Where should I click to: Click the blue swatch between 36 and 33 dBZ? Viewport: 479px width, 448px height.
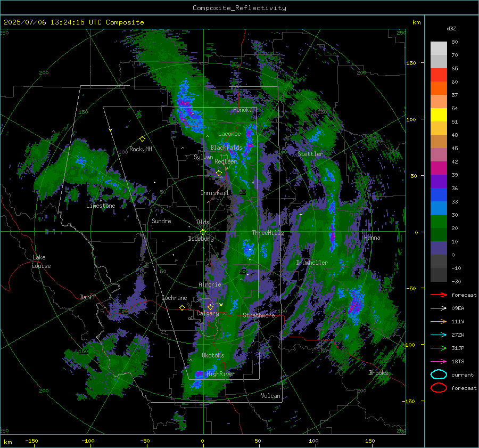coord(439,194)
